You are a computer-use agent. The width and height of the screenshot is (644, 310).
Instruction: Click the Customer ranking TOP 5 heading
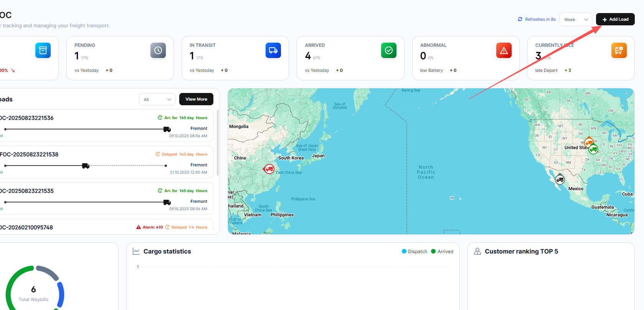[521, 251]
